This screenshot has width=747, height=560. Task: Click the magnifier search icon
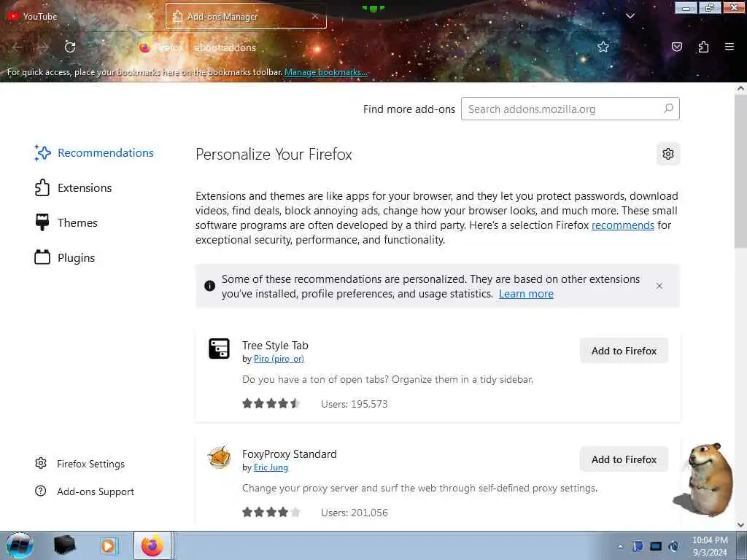click(668, 109)
